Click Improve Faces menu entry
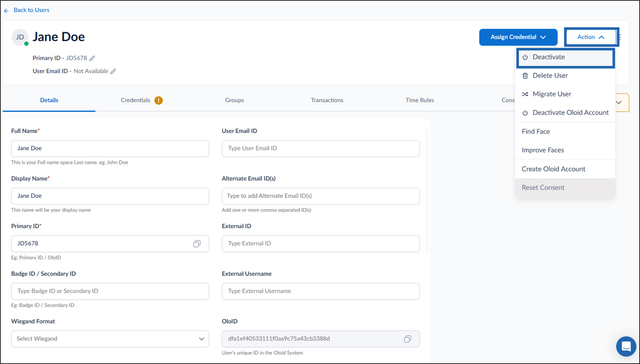The image size is (640, 364). pos(565,150)
